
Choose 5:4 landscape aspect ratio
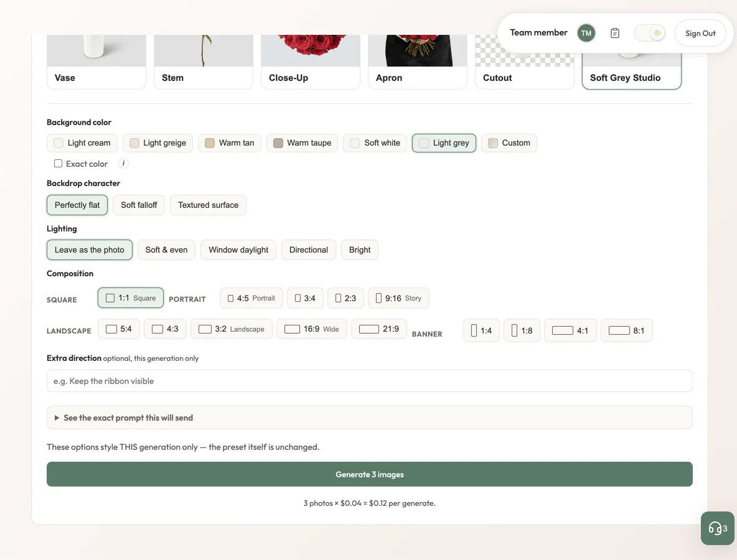pyautogui.click(x=119, y=329)
